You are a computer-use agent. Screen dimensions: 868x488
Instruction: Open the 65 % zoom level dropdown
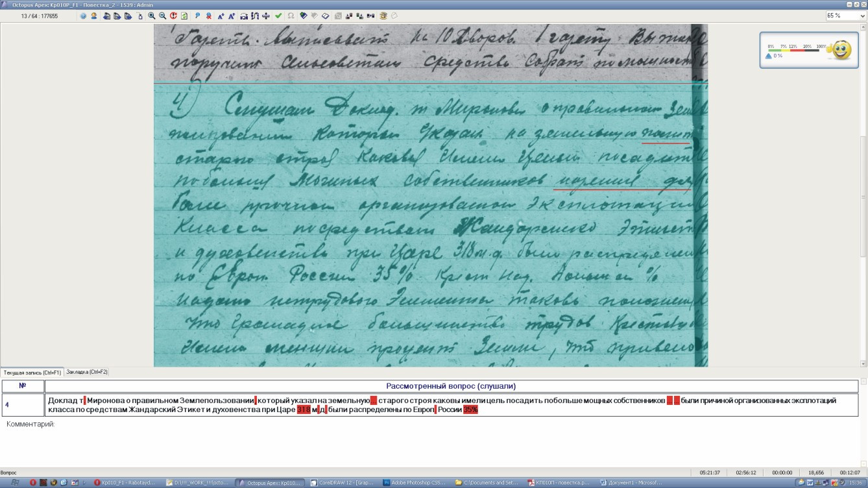845,16
